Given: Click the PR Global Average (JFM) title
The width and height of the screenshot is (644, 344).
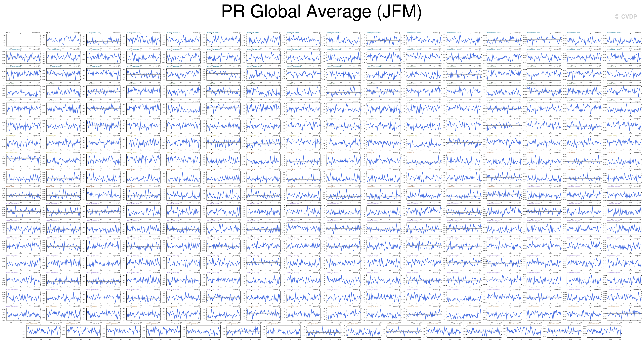Looking at the screenshot, I should (x=322, y=11).
